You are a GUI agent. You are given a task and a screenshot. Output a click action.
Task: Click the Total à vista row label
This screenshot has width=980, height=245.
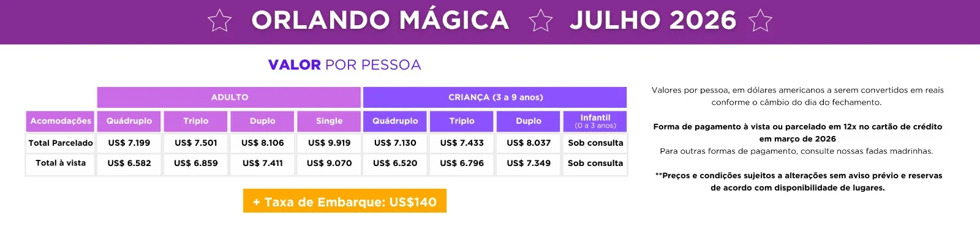pyautogui.click(x=60, y=164)
